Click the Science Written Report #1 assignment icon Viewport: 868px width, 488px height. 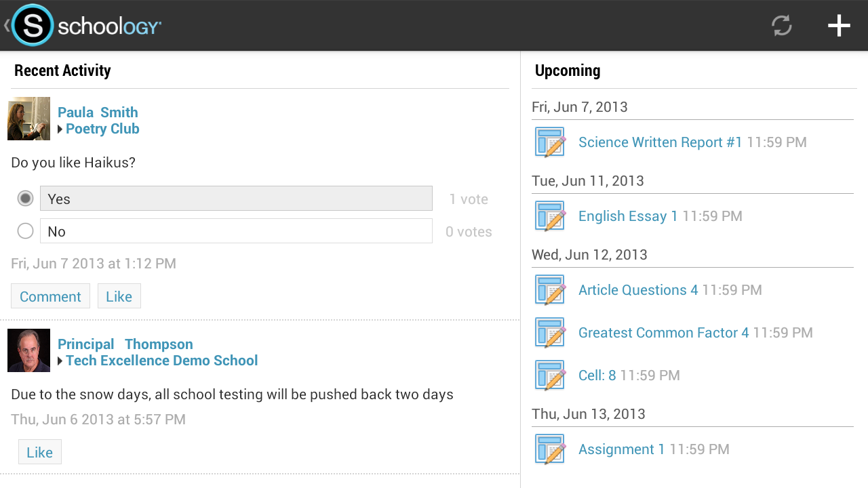coord(550,142)
